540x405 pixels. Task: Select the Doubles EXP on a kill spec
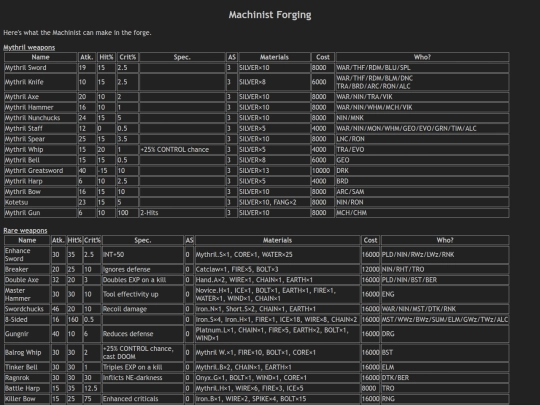tap(143, 280)
